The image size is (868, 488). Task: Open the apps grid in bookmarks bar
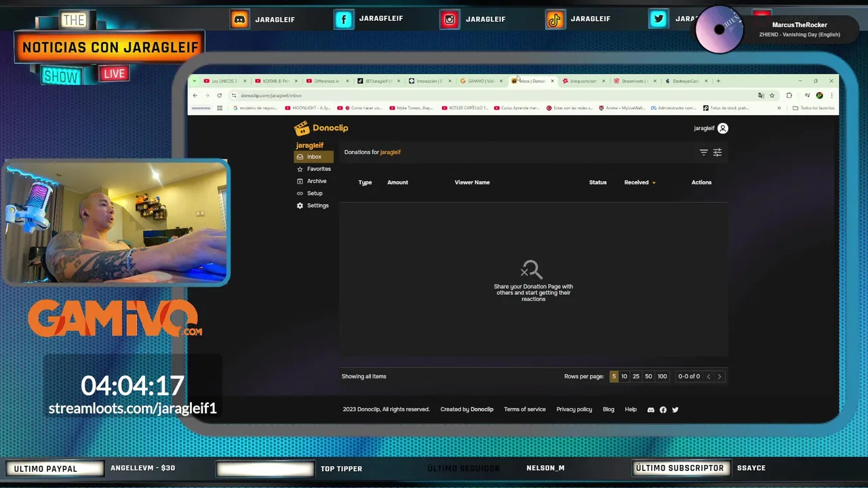click(x=220, y=108)
